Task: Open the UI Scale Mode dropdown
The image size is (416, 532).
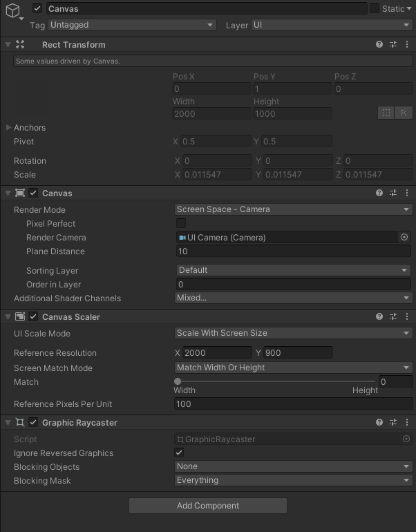Action: pos(293,333)
